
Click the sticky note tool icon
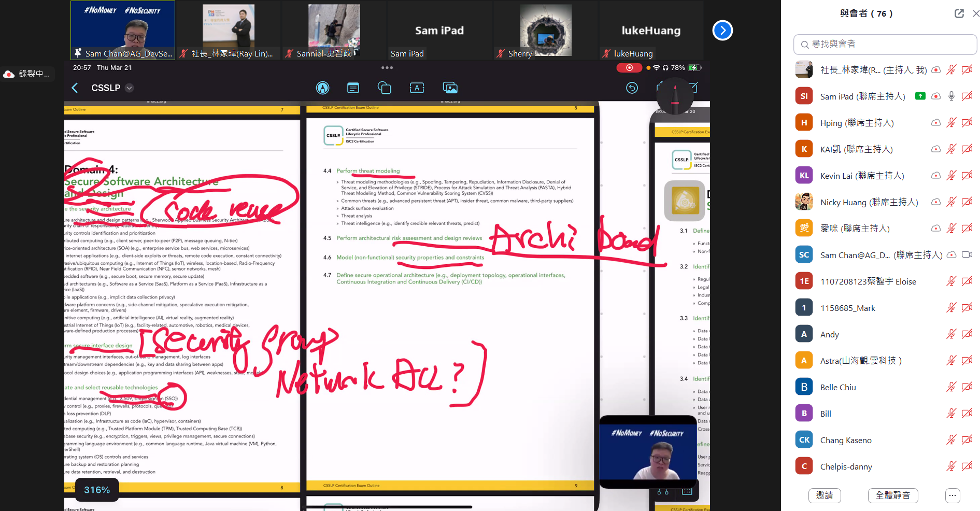point(353,88)
